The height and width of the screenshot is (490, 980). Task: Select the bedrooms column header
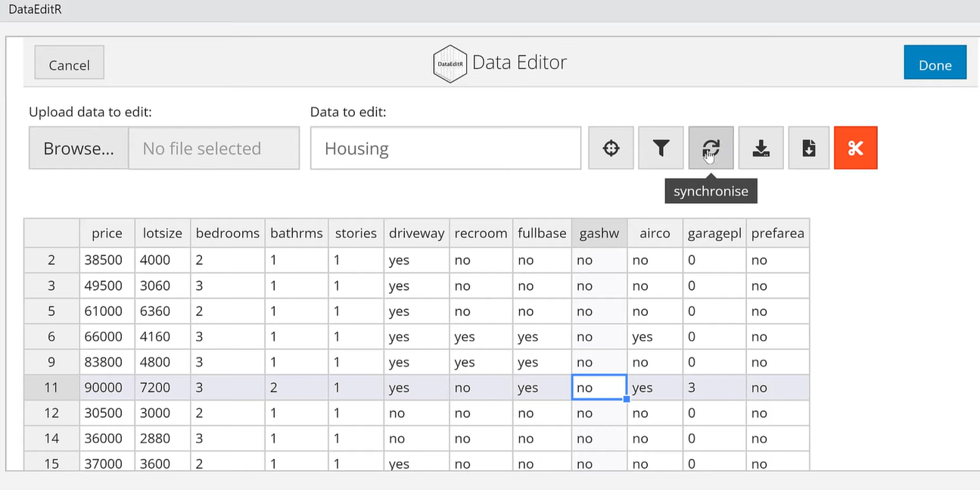click(x=227, y=233)
